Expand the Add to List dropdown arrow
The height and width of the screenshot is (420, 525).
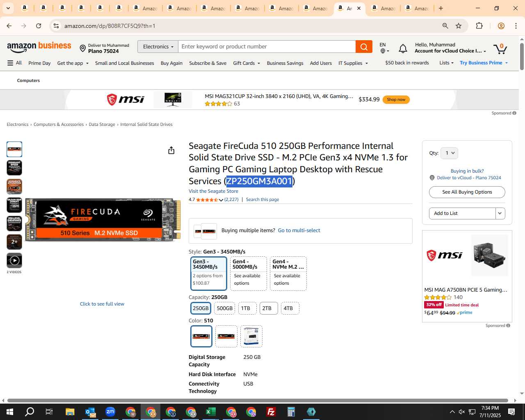pos(500,213)
